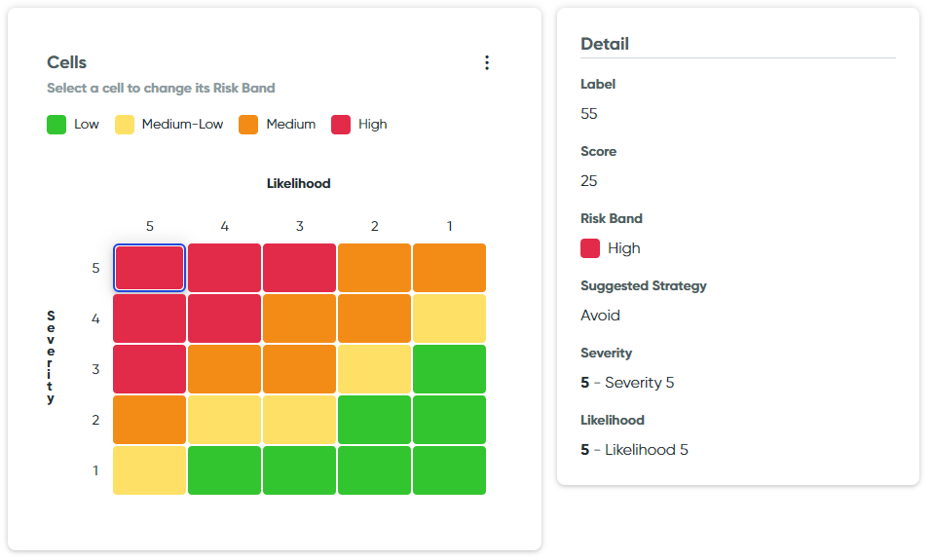The height and width of the screenshot is (560, 933).
Task: Select the severity 2 likelihood 4 yellow cell
Action: point(224,420)
